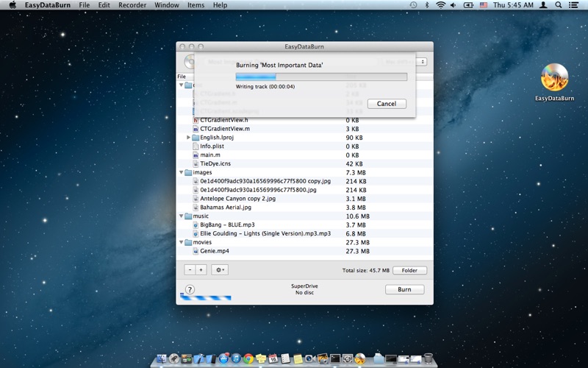Click the Burn button
This screenshot has height=368, width=588.
(405, 289)
